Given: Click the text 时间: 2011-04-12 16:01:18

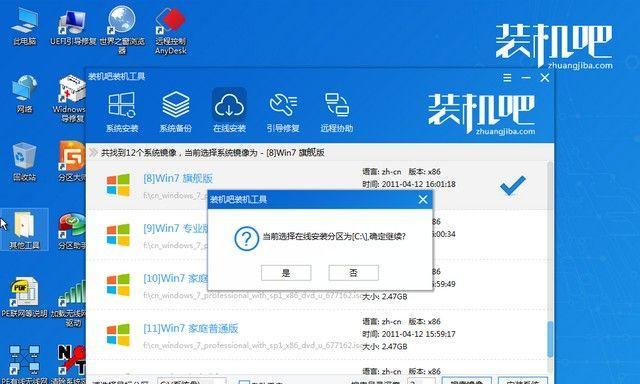Looking at the screenshot, I should [x=409, y=184].
